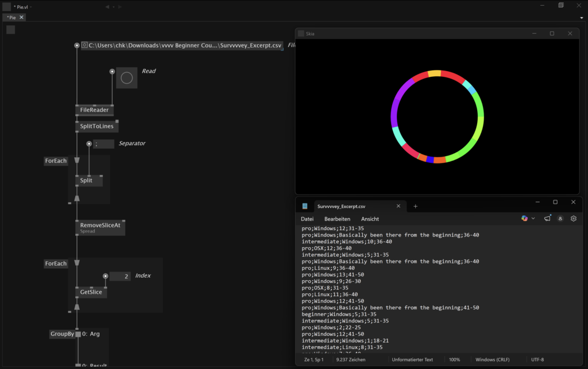The image size is (588, 369).
Task: Open the Bearbeiten menu
Action: (x=337, y=219)
